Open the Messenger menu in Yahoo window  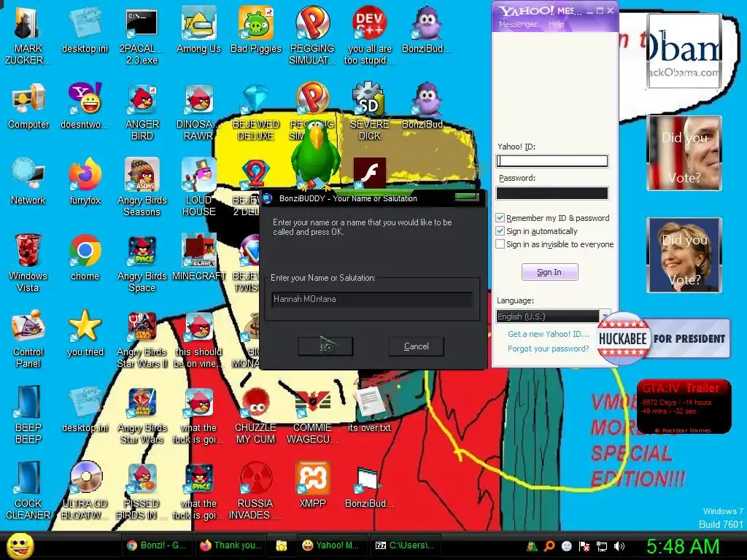tap(517, 24)
